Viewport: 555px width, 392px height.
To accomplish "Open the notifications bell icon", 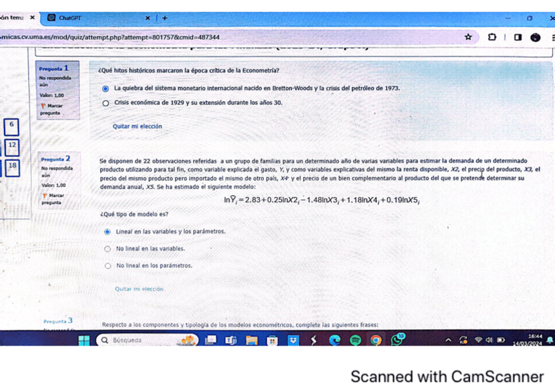I will tap(550, 340).
